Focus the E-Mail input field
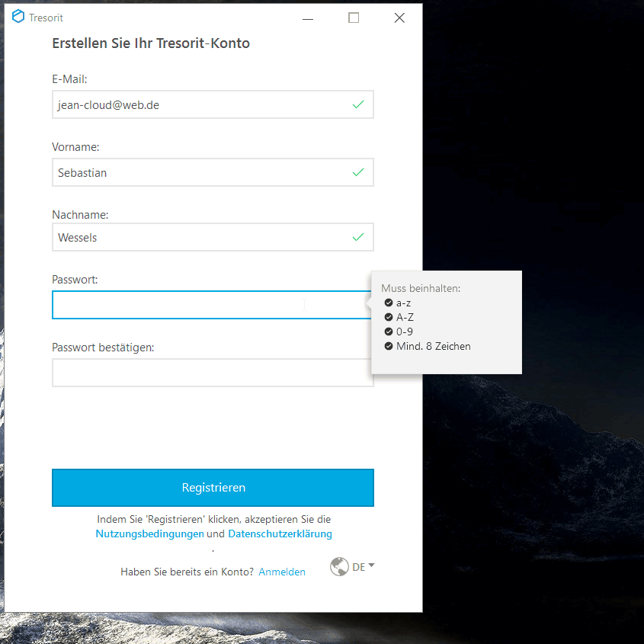This screenshot has height=644, width=644. click(198, 105)
